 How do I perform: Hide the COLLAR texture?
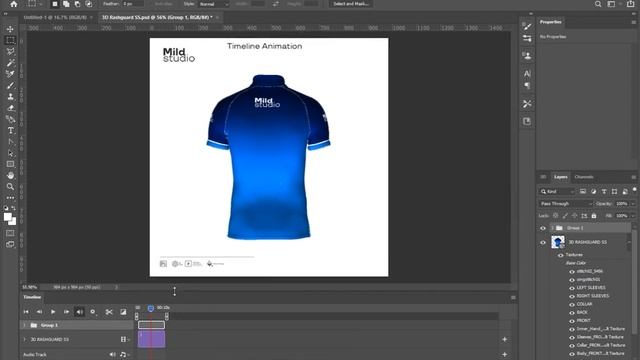point(572,304)
